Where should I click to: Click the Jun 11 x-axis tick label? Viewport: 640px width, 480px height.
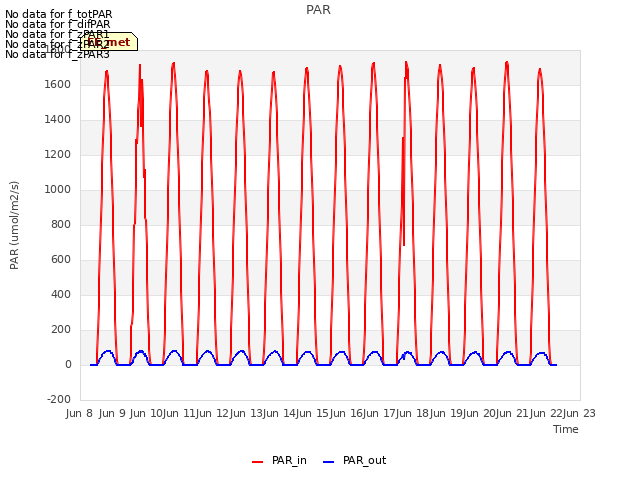[179, 413]
